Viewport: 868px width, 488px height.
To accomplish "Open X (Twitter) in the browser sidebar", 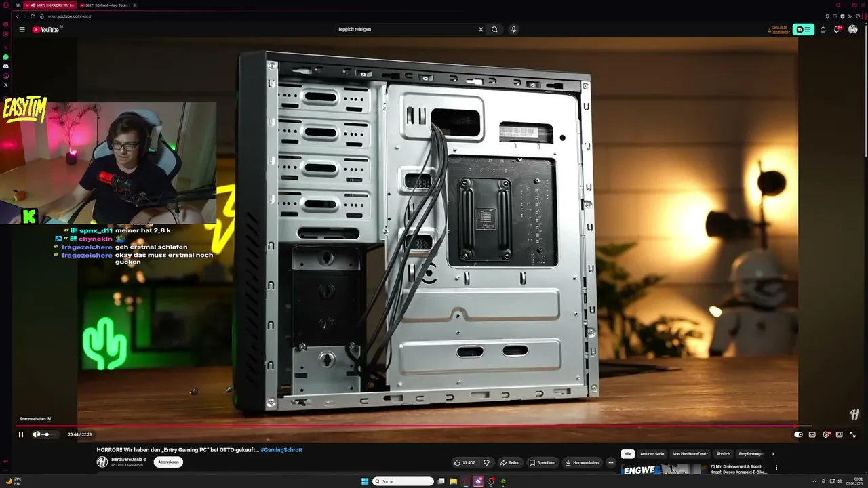I will pos(6,85).
